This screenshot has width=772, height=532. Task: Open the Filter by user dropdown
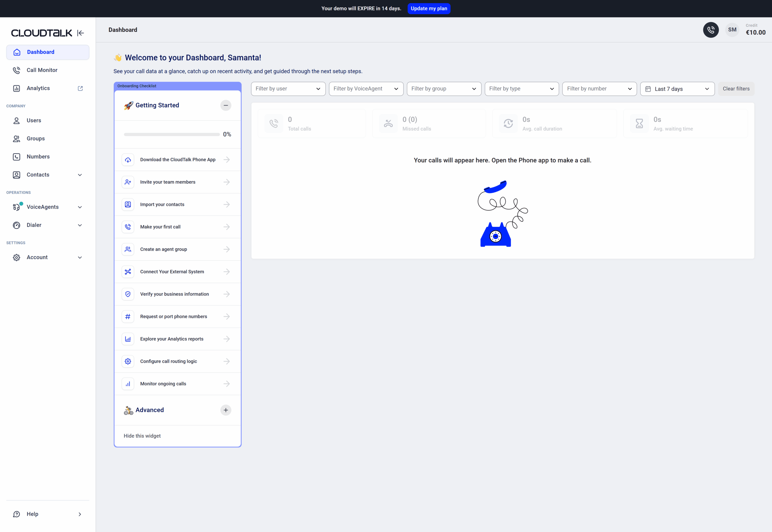click(288, 89)
